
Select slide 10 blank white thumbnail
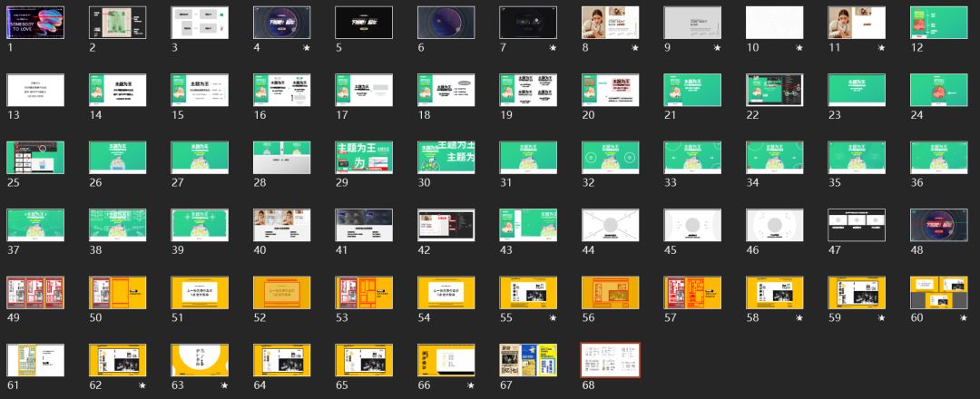[774, 23]
